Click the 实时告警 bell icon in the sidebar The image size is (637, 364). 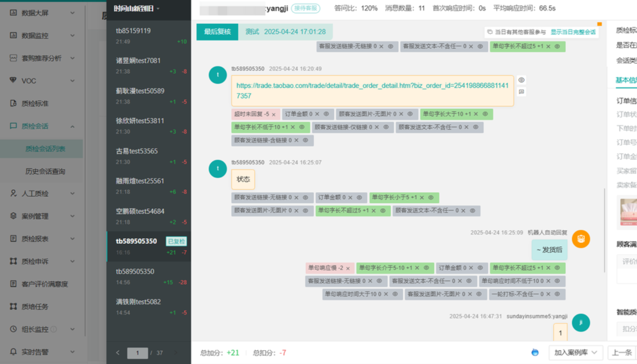coord(13,352)
